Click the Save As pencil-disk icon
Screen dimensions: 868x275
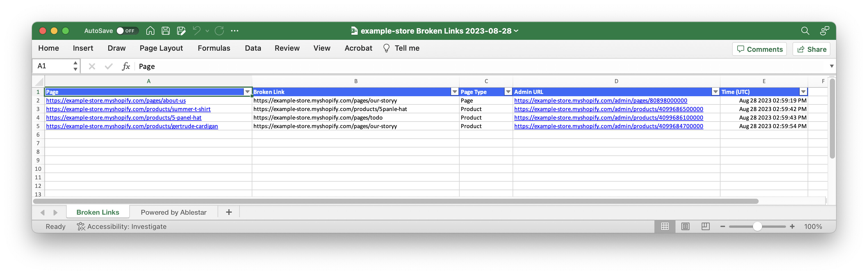click(x=181, y=31)
